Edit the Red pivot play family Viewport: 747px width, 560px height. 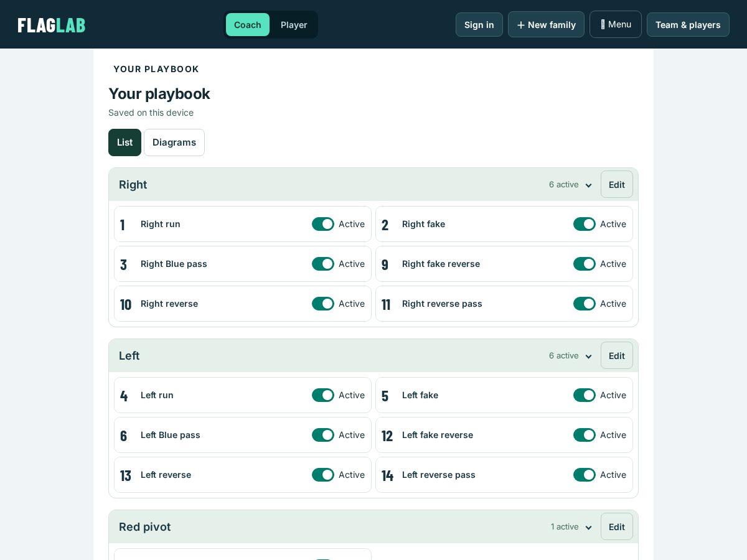click(x=617, y=527)
